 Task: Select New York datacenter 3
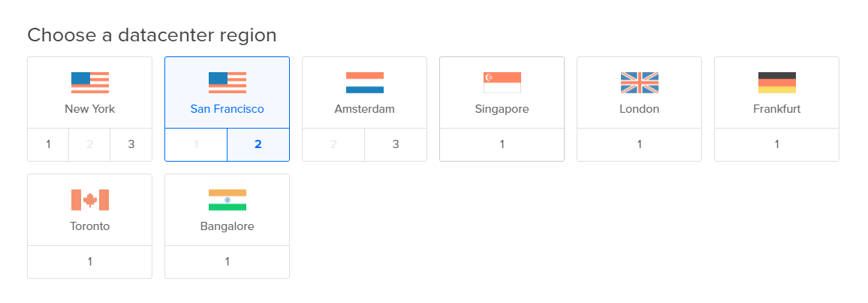131,144
